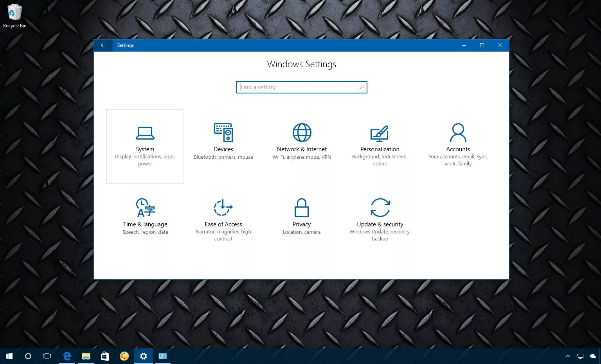Open the Ease of Access icon
This screenshot has height=364, width=601.
click(x=223, y=208)
